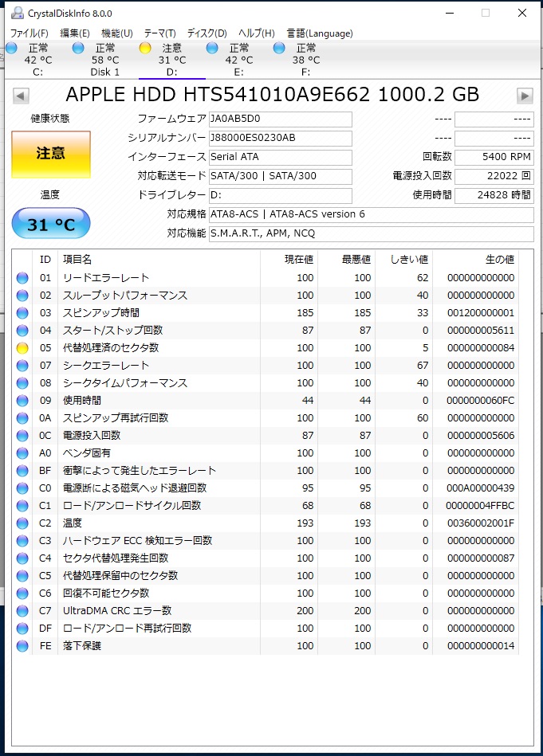Click status orb for C7 UltraDMA CRC エラー数
This screenshot has height=756, width=543.
22,611
